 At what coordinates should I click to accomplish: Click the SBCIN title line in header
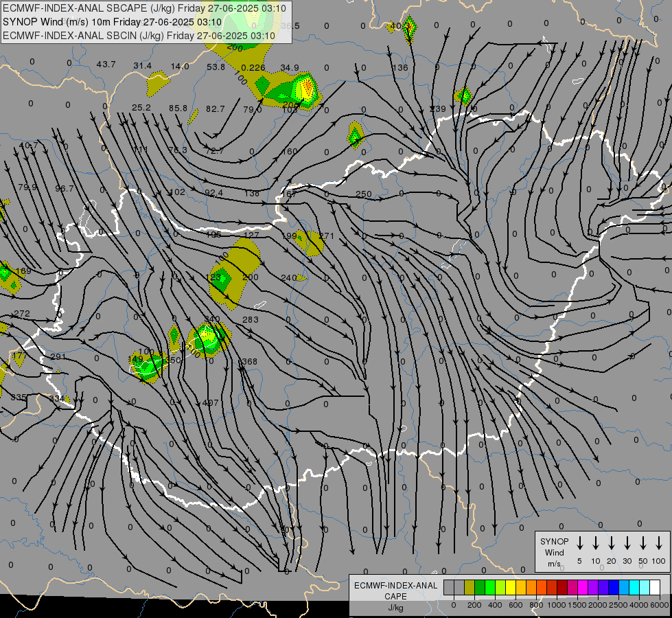(x=139, y=36)
